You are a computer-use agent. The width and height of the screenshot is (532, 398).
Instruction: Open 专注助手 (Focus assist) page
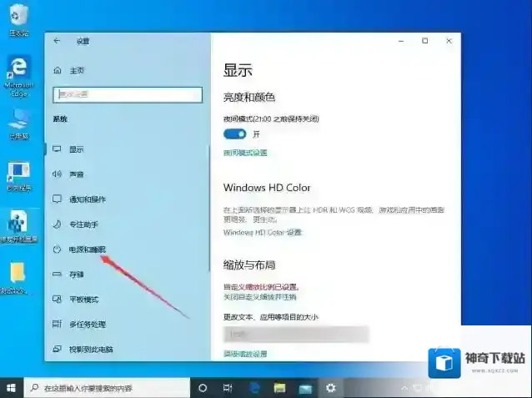[83, 224]
